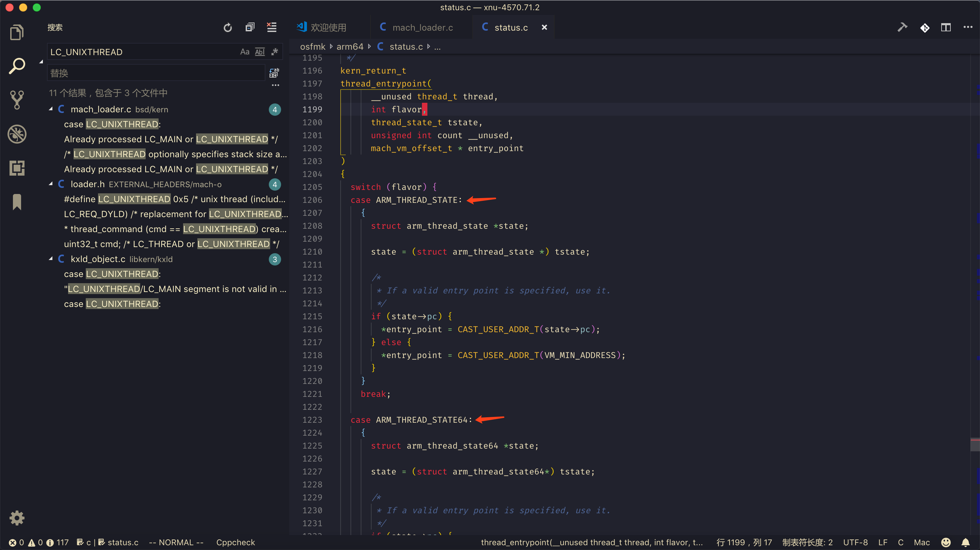The height and width of the screenshot is (550, 980).
Task: Open the Explorer files icon in activity bar
Action: (17, 32)
